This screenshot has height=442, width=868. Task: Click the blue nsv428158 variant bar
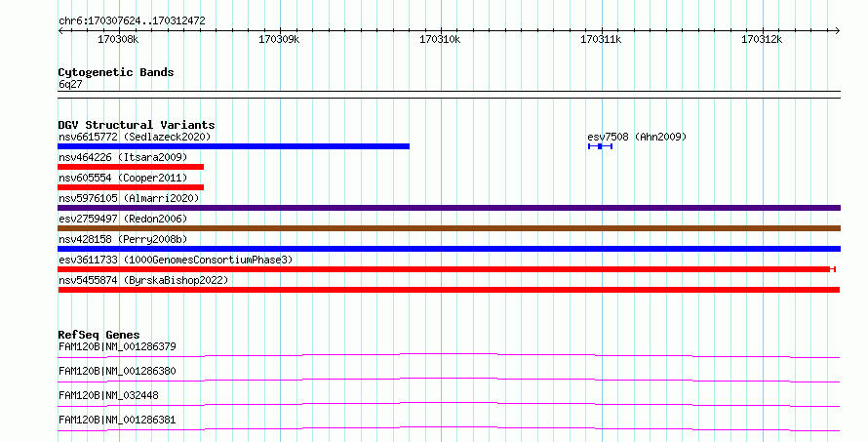[449, 249]
